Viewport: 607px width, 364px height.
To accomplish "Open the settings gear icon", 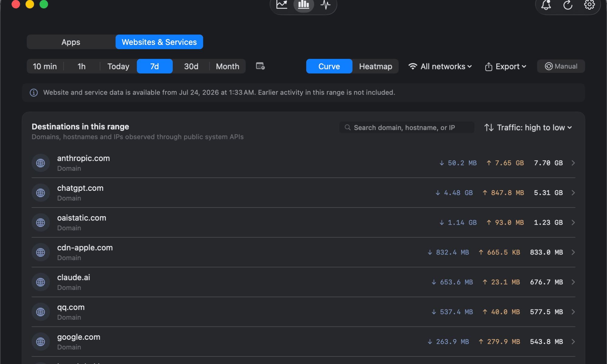I will 589,5.
